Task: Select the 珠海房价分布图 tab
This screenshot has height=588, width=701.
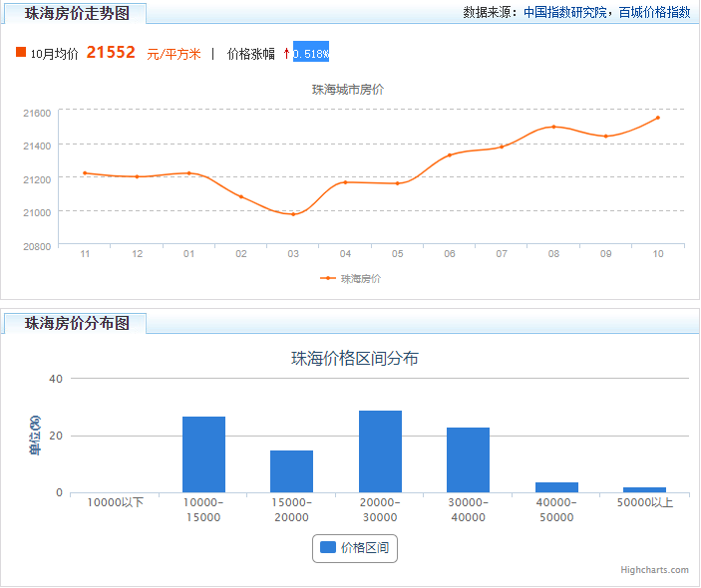Action: [76, 323]
